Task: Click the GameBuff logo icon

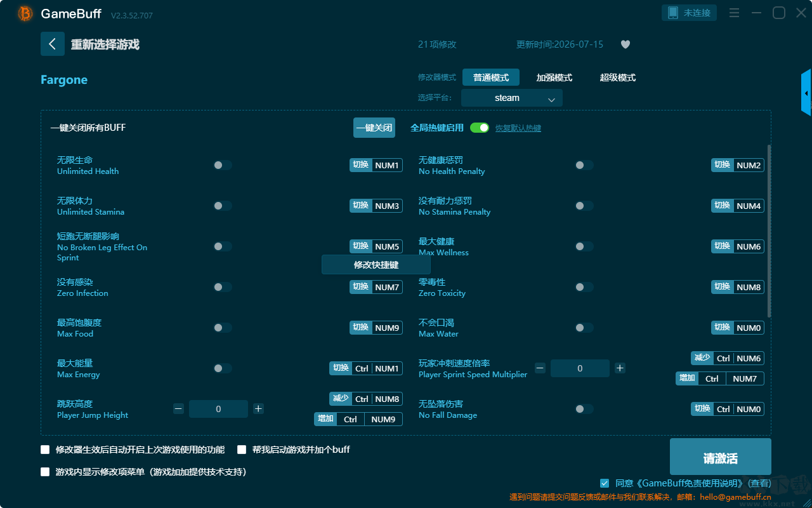Action: coord(25,13)
